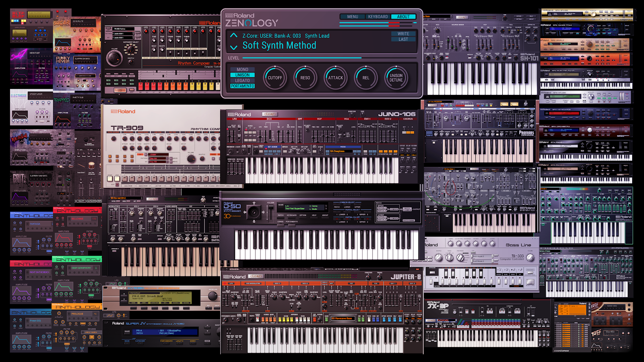Click the UNISON DETUNE knob
The height and width of the screenshot is (362, 644).
[396, 78]
